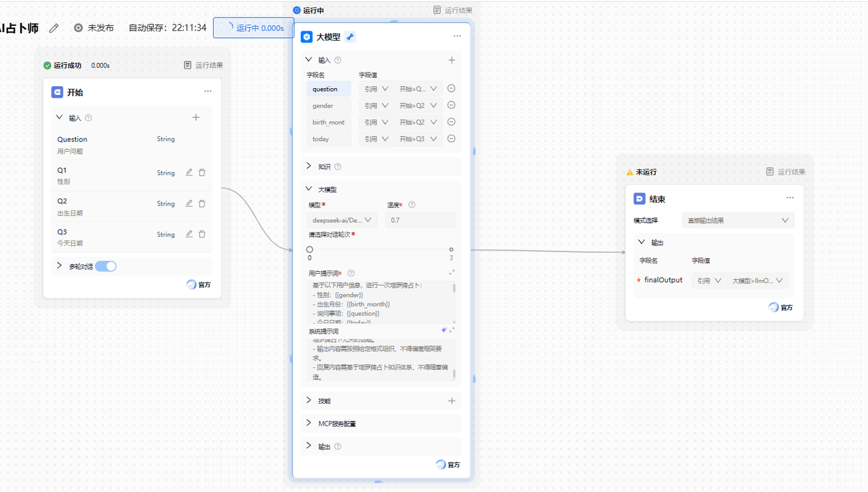Open the 模式选择 直接输出结果 dropdown
The height and width of the screenshot is (492, 868).
coord(738,220)
